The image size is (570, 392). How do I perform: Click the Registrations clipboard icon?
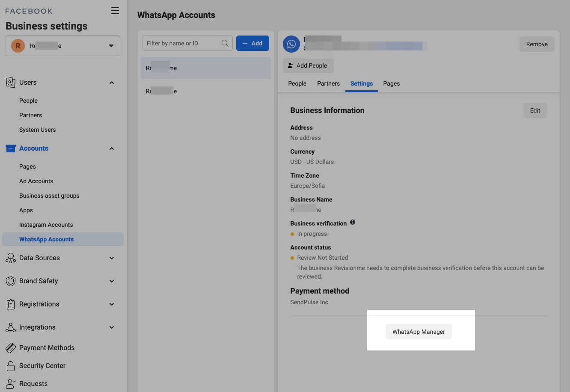click(x=11, y=304)
